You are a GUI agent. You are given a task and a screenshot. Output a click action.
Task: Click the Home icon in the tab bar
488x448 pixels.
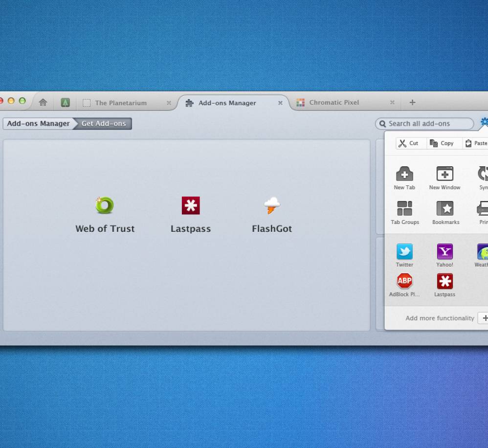click(43, 102)
